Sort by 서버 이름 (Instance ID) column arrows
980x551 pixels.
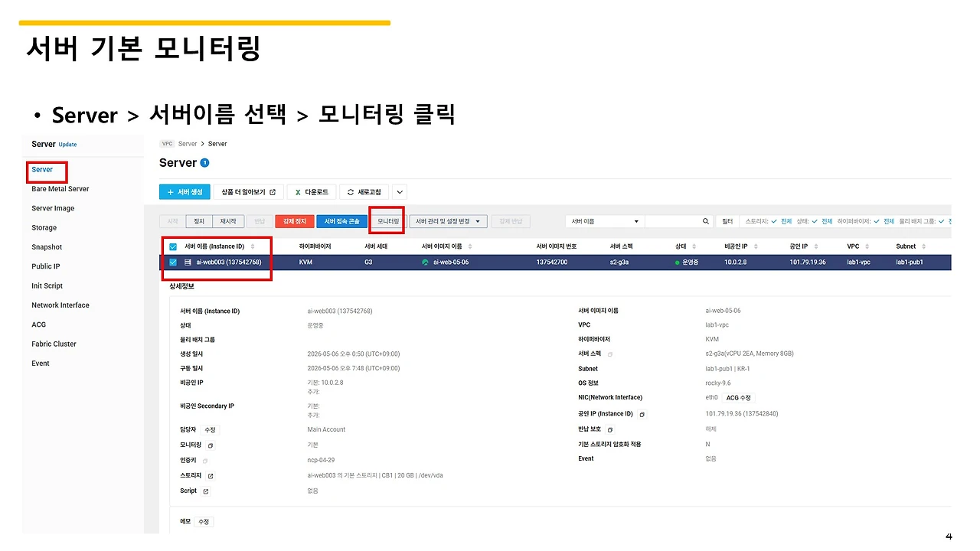pyautogui.click(x=252, y=246)
